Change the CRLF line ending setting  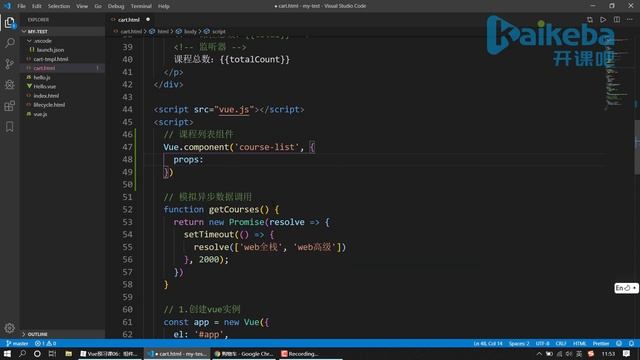[561, 343]
